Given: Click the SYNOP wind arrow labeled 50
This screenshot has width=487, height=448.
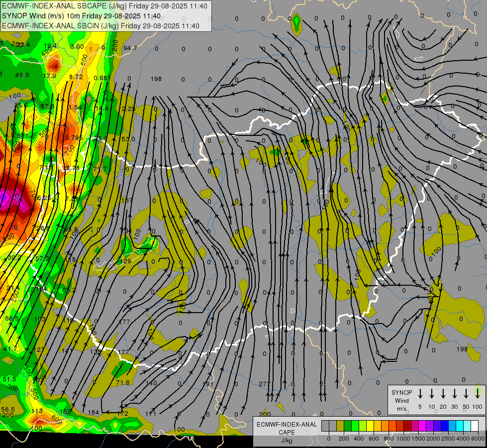Looking at the screenshot, I should point(466,394).
